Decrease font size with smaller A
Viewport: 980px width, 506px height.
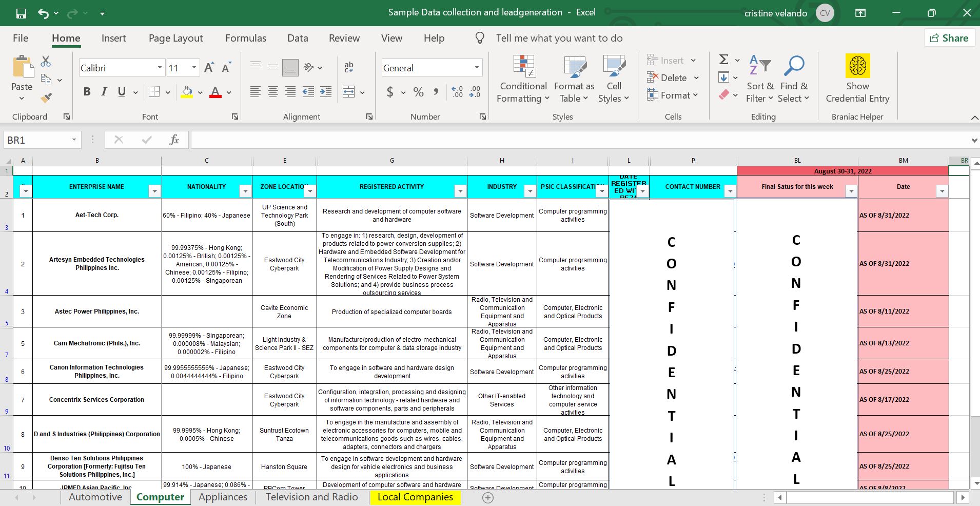pyautogui.click(x=226, y=68)
